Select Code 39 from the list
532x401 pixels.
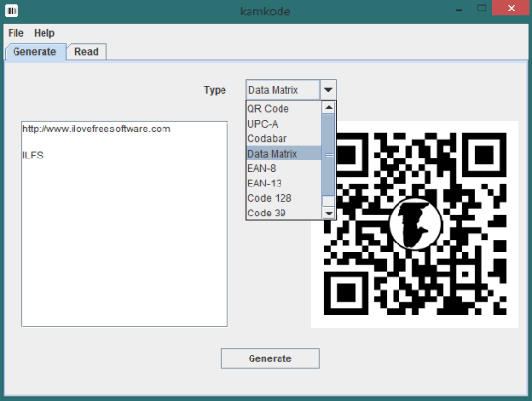point(283,213)
